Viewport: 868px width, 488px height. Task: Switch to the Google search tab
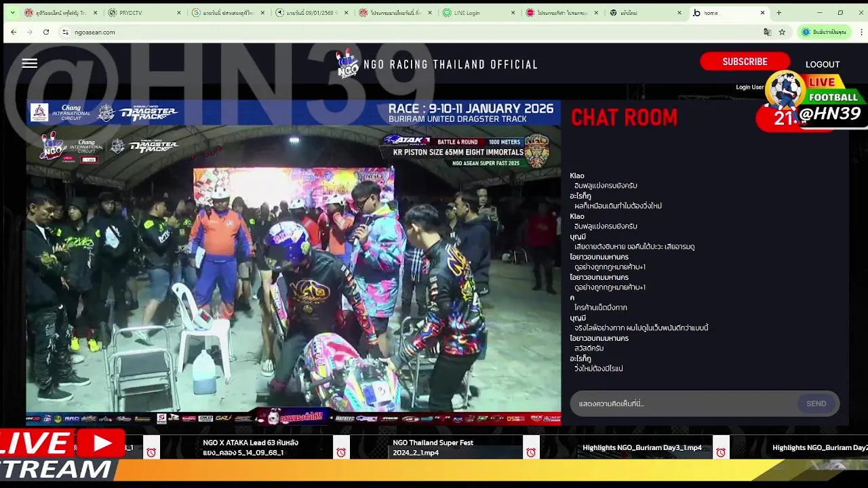point(229,13)
